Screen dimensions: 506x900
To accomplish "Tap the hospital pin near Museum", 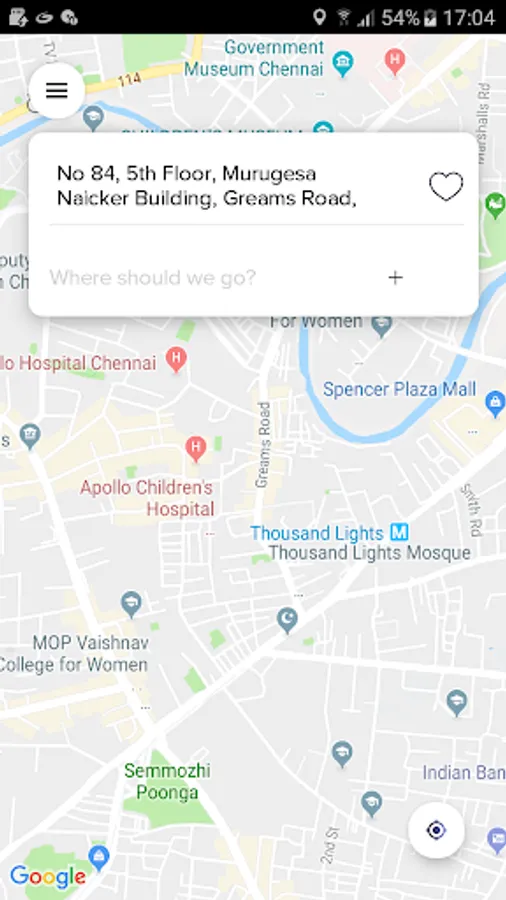I will (x=395, y=60).
